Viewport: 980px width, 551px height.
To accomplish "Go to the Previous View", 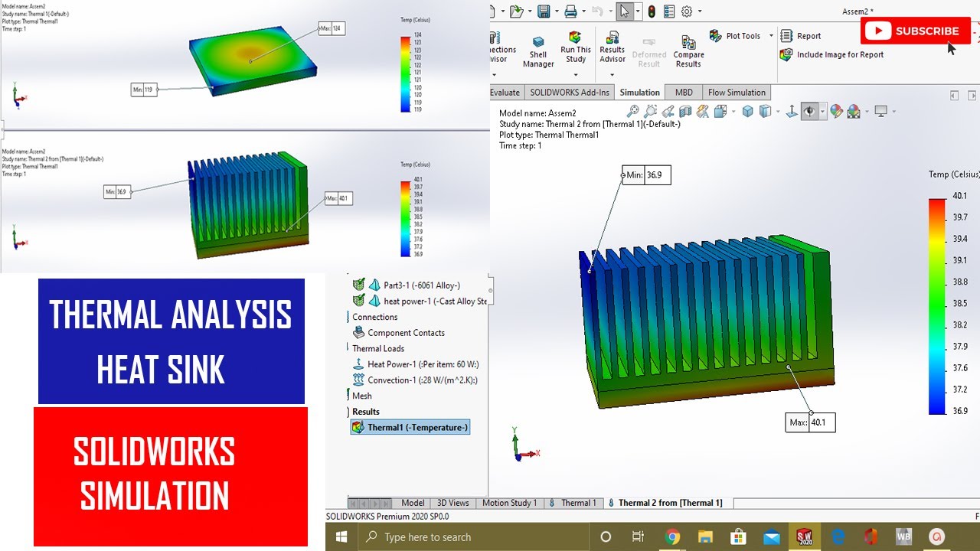I will point(668,112).
